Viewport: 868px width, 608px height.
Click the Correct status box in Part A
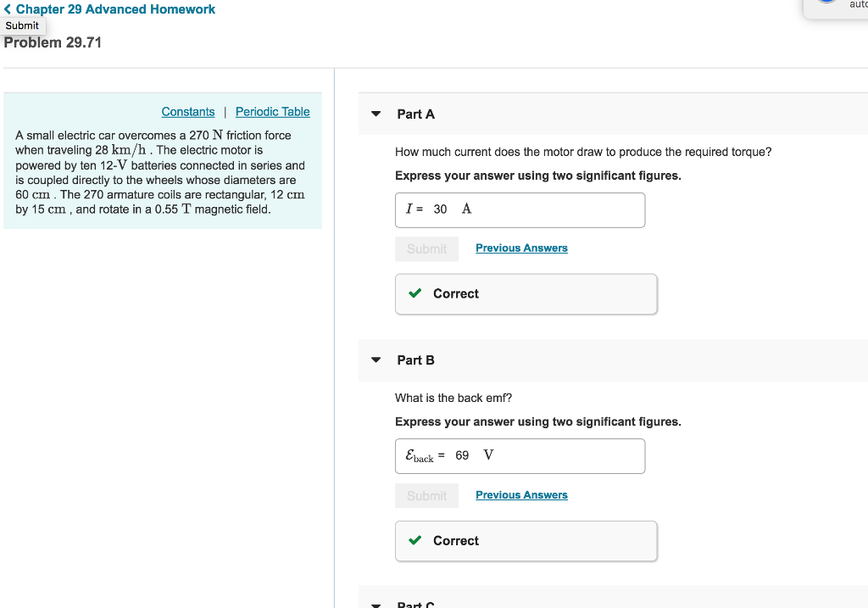[526, 293]
